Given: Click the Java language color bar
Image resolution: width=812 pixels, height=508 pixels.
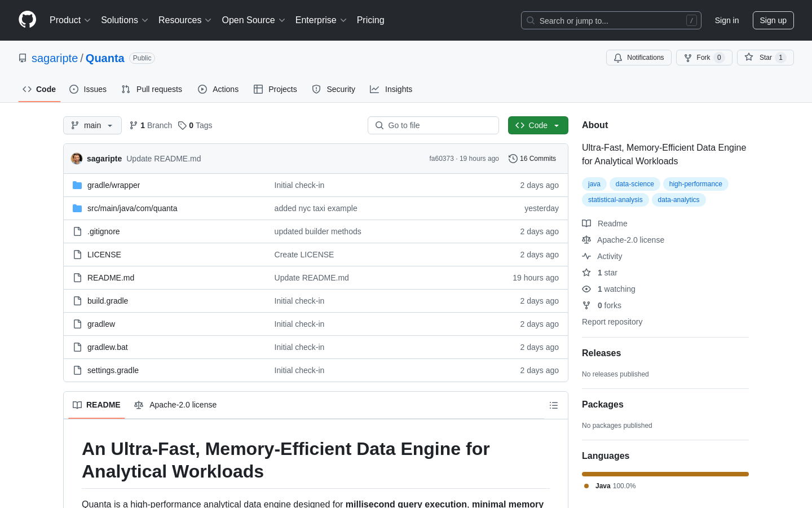Looking at the screenshot, I should (x=665, y=474).
